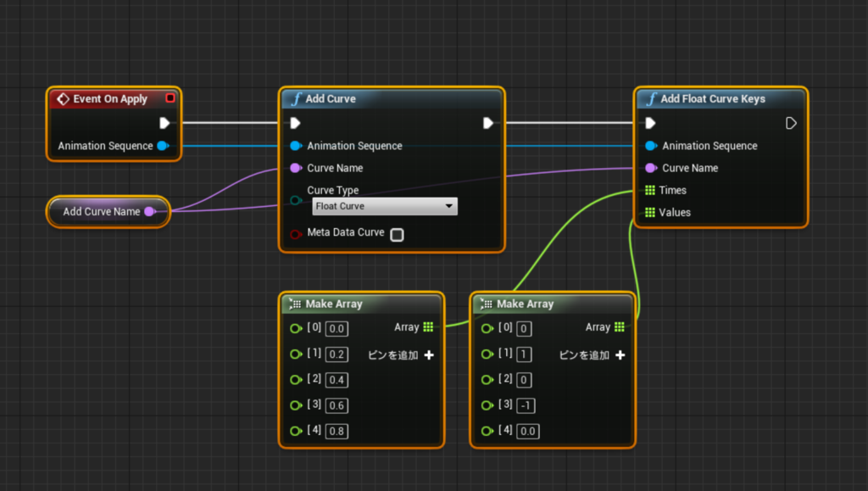Click the input pin beside the -1 value
Image resolution: width=868 pixels, height=491 pixels.
click(487, 405)
